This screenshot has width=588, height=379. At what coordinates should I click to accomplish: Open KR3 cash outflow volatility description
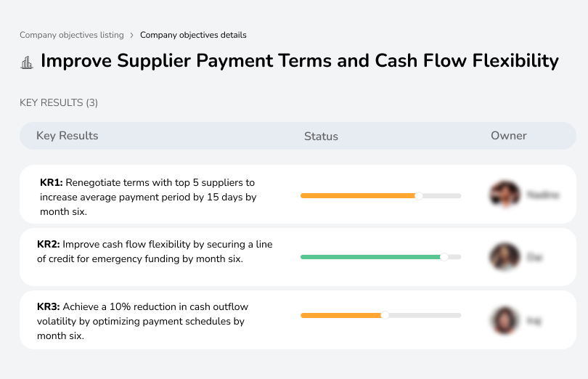coord(142,321)
